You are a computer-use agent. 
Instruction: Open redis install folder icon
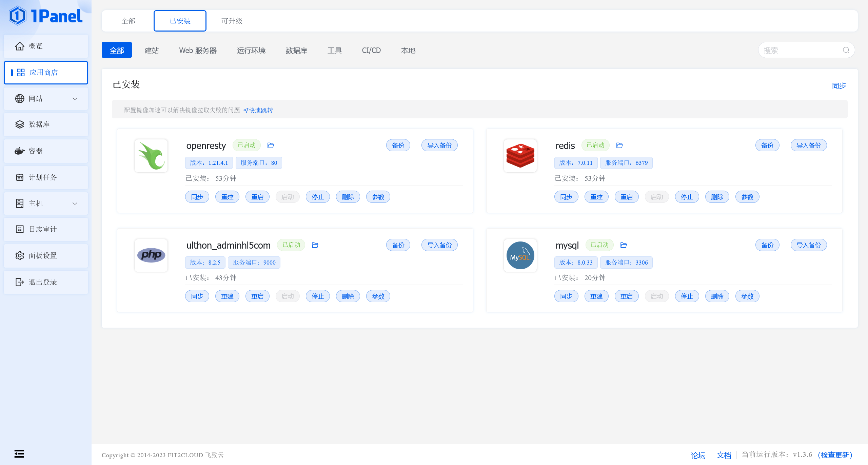click(x=619, y=146)
